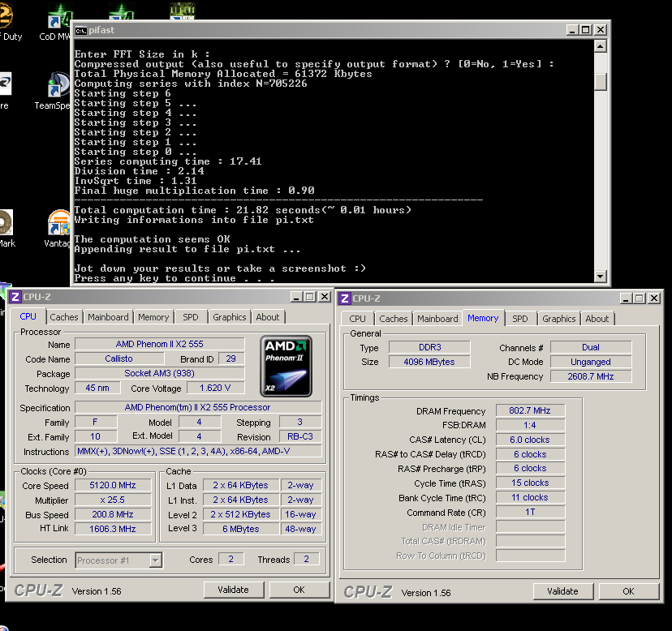Image resolution: width=672 pixels, height=631 pixels.
Task: Click OK in right CPU-Z window
Action: point(629,591)
